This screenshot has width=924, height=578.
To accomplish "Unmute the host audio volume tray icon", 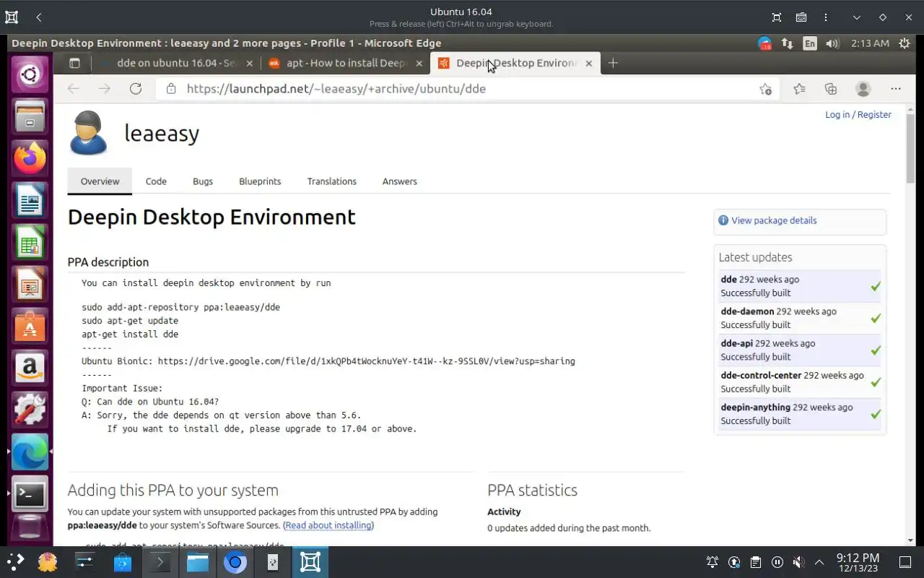I will (798, 562).
